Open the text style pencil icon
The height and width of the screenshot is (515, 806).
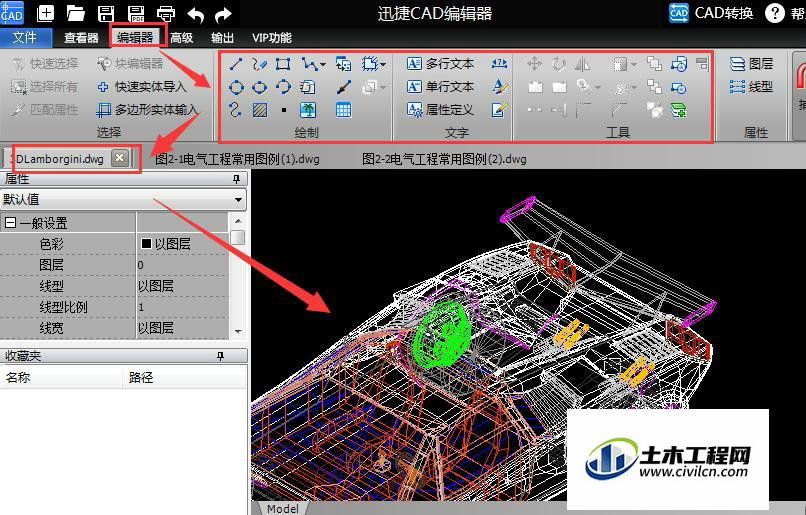pyautogui.click(x=500, y=86)
